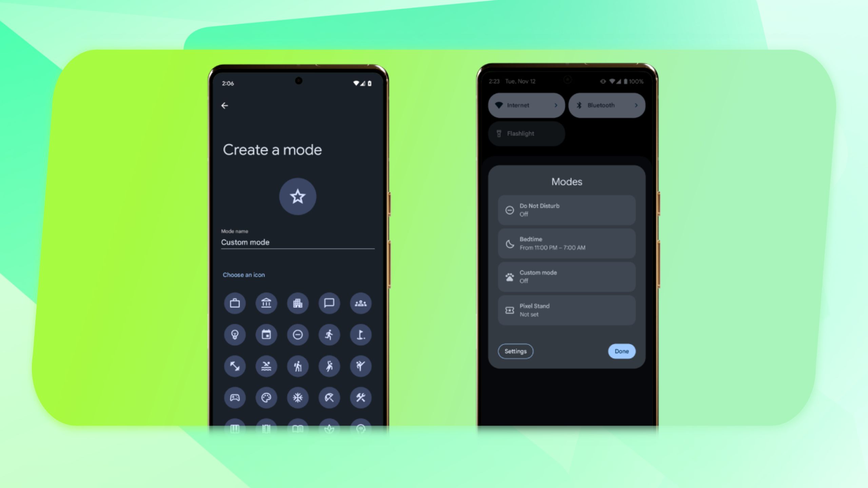
Task: Expand Bluetooth quick settings tile
Action: point(636,105)
